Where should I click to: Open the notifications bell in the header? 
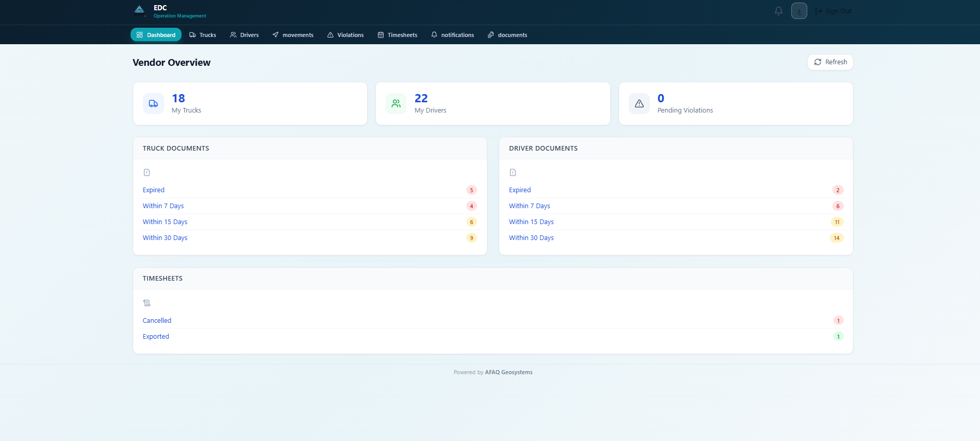(778, 11)
